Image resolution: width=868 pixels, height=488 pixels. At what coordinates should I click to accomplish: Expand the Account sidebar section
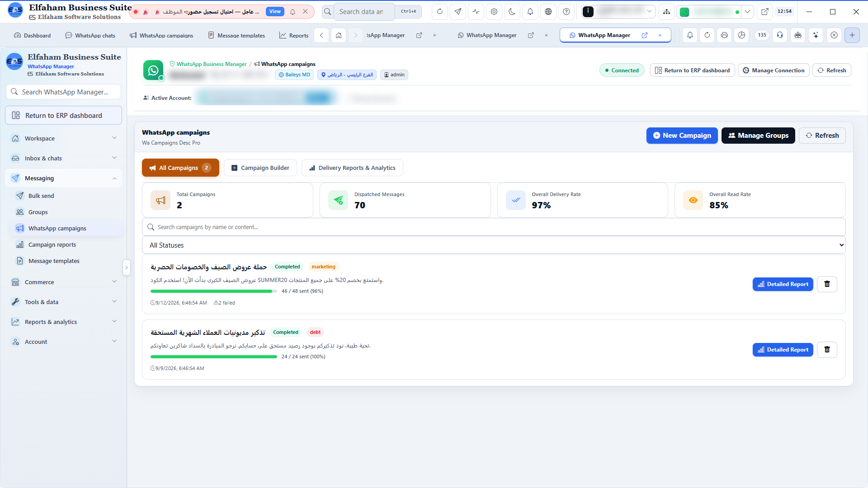tap(64, 342)
